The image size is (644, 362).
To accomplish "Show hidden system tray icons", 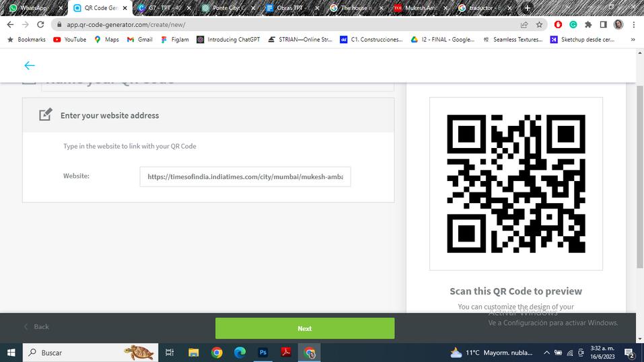I will (x=546, y=353).
